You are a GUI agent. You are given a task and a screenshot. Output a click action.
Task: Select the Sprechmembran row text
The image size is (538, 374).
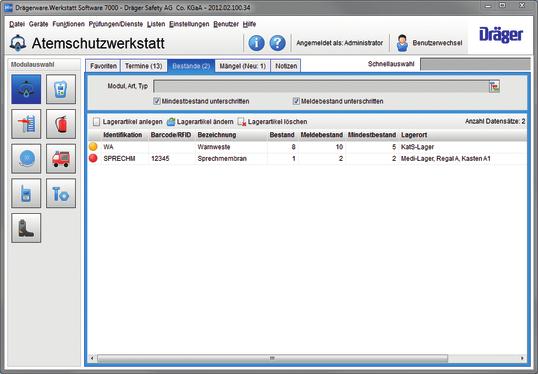[x=222, y=159]
